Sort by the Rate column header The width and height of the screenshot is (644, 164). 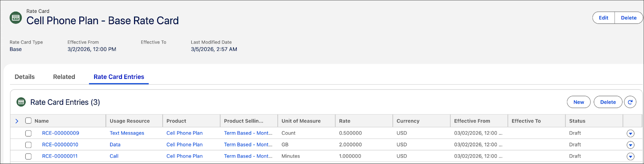coord(345,121)
